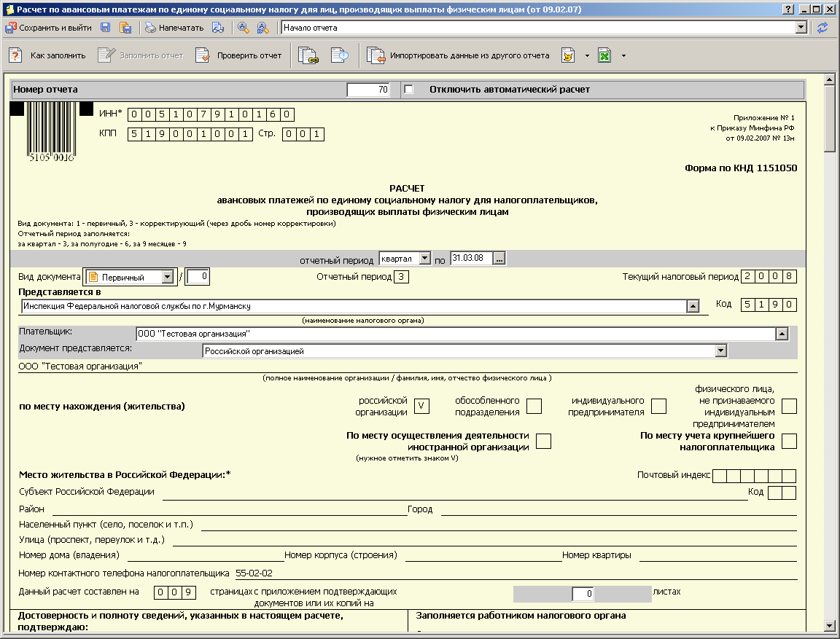
Task: Click the page count boxes 009
Action: point(175,592)
